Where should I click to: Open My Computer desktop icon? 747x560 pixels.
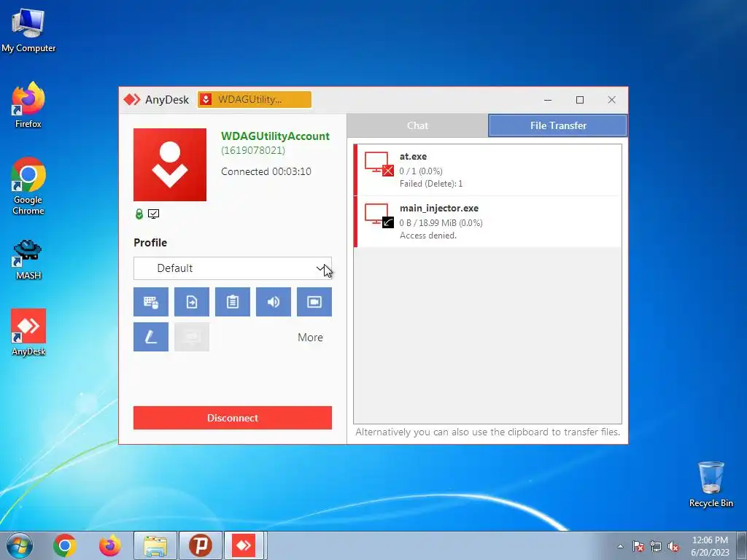[x=28, y=31]
